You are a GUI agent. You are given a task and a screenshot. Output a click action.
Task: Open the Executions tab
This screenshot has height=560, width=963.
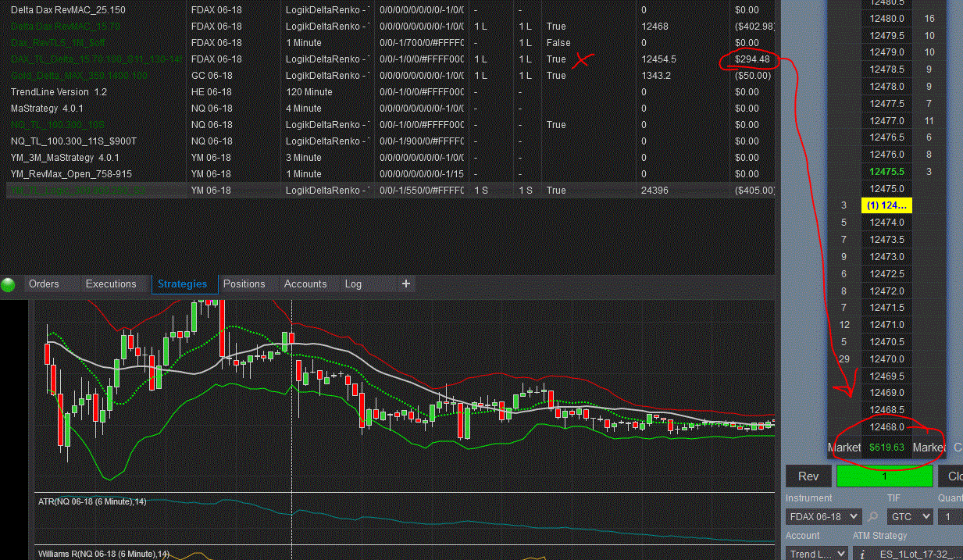point(111,284)
